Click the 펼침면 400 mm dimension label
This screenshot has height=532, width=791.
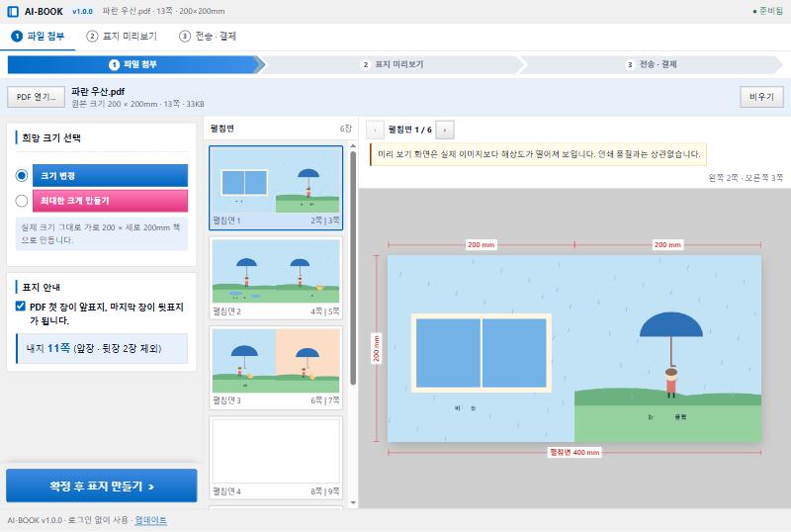pos(574,452)
